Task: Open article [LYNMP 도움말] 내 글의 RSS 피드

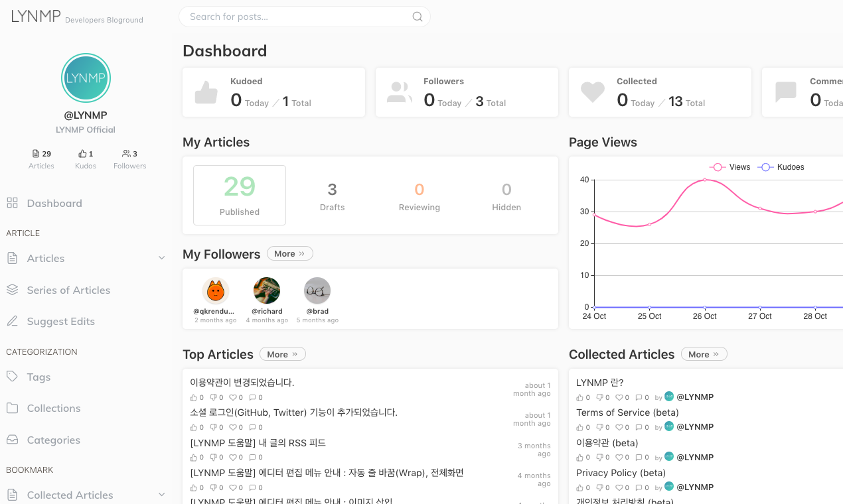Action: (258, 442)
